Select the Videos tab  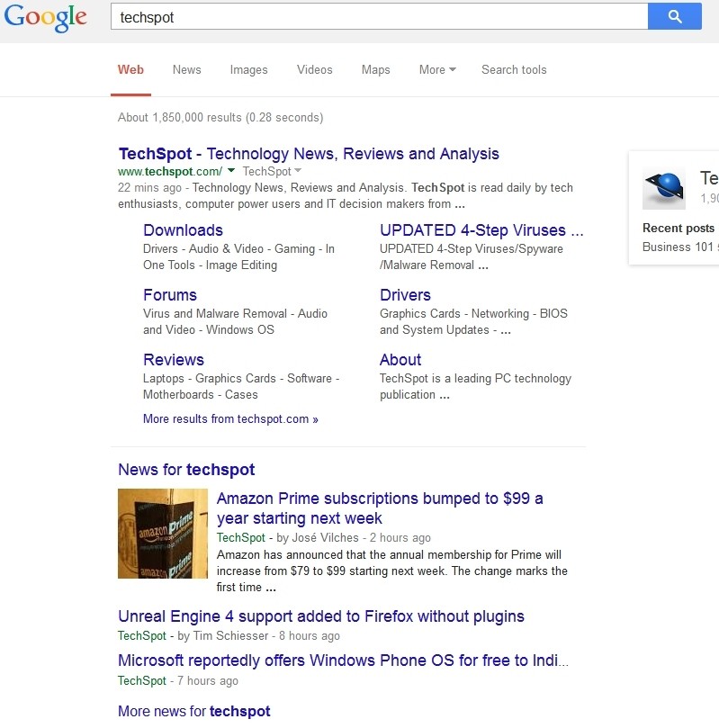[315, 70]
